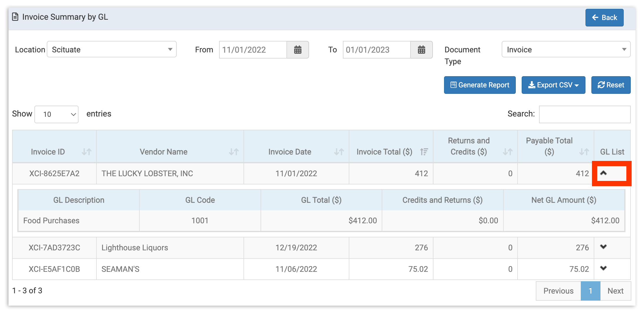Click the refresh icon inside the Reset button

pos(601,85)
